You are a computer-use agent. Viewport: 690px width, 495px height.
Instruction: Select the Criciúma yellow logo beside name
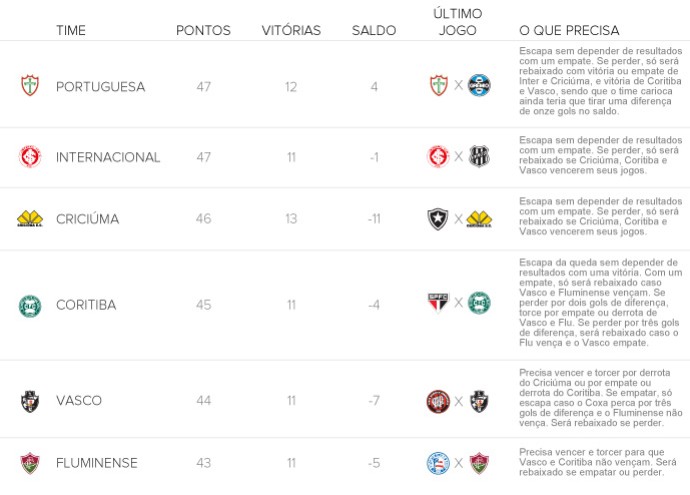pos(30,218)
